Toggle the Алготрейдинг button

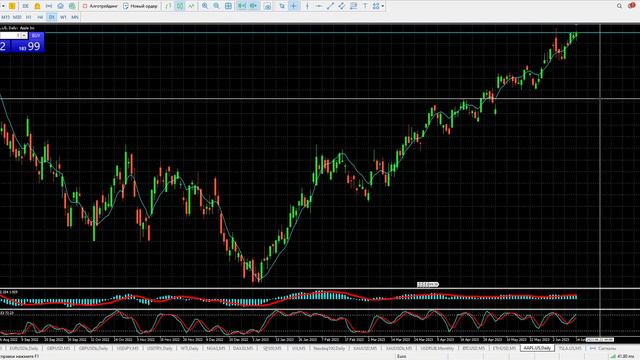click(x=100, y=6)
